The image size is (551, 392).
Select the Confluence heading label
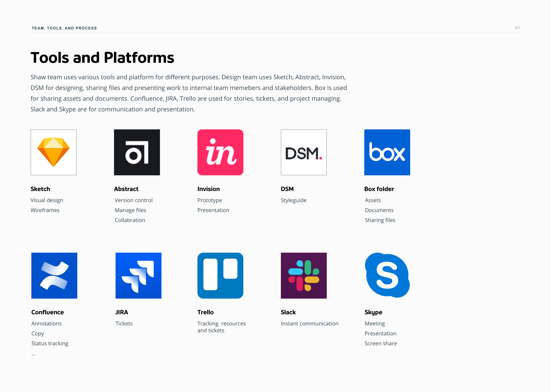47,312
